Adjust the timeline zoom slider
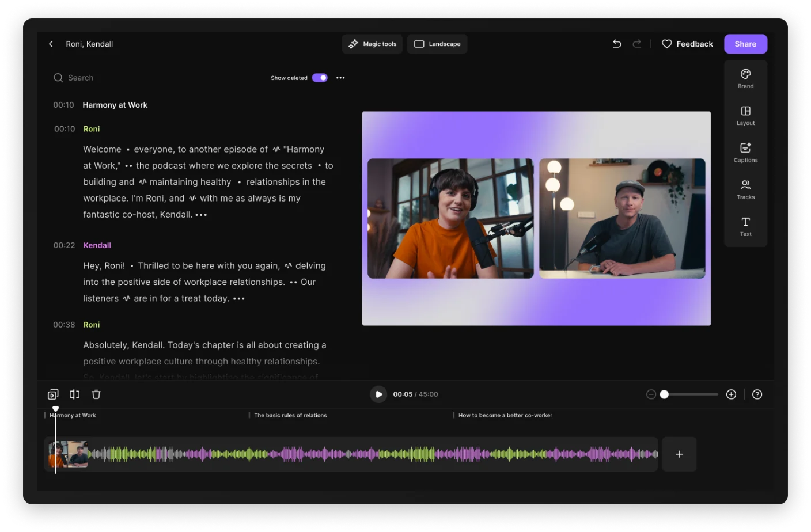This screenshot has height=532, width=811. 664,394
